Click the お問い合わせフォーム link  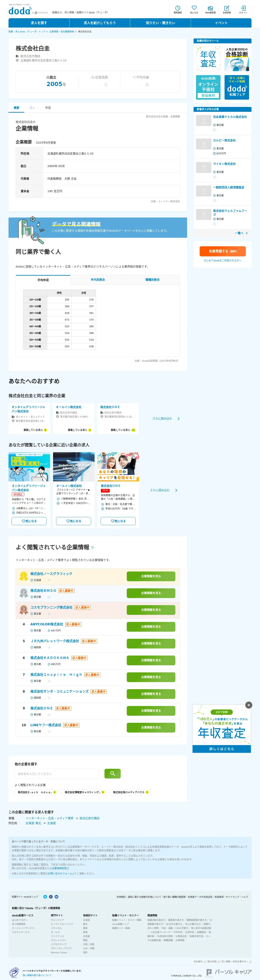click(x=60, y=873)
